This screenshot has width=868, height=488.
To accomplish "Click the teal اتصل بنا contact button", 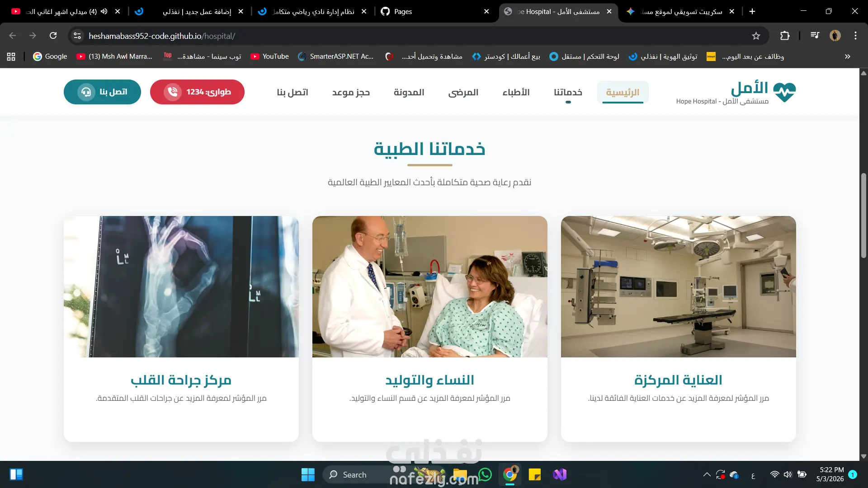I will (102, 92).
